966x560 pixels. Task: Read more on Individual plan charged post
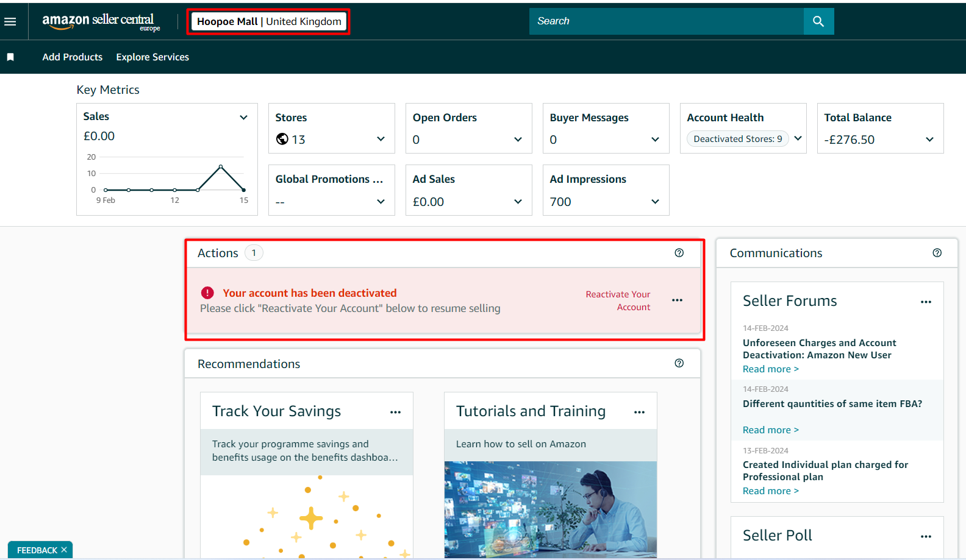pyautogui.click(x=770, y=491)
